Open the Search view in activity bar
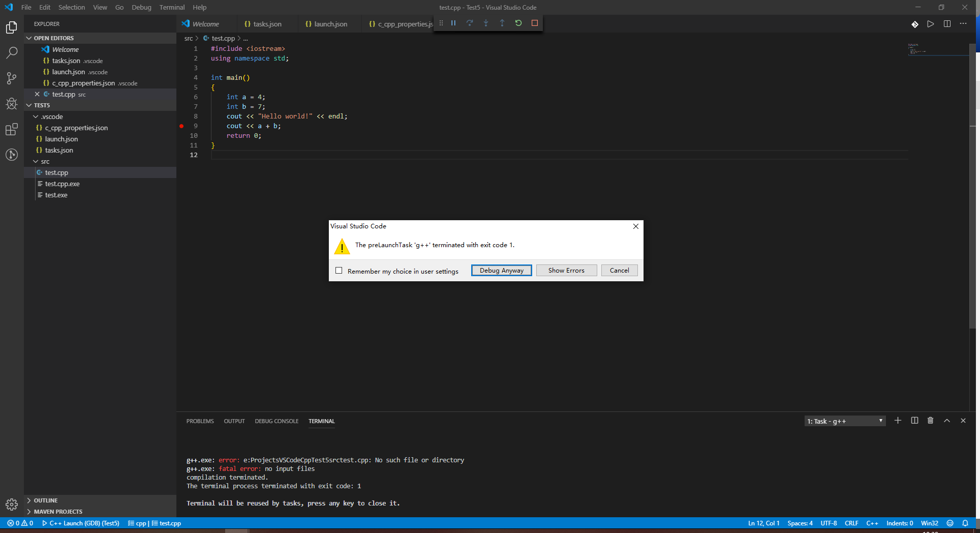Image resolution: width=980 pixels, height=533 pixels. [12, 53]
